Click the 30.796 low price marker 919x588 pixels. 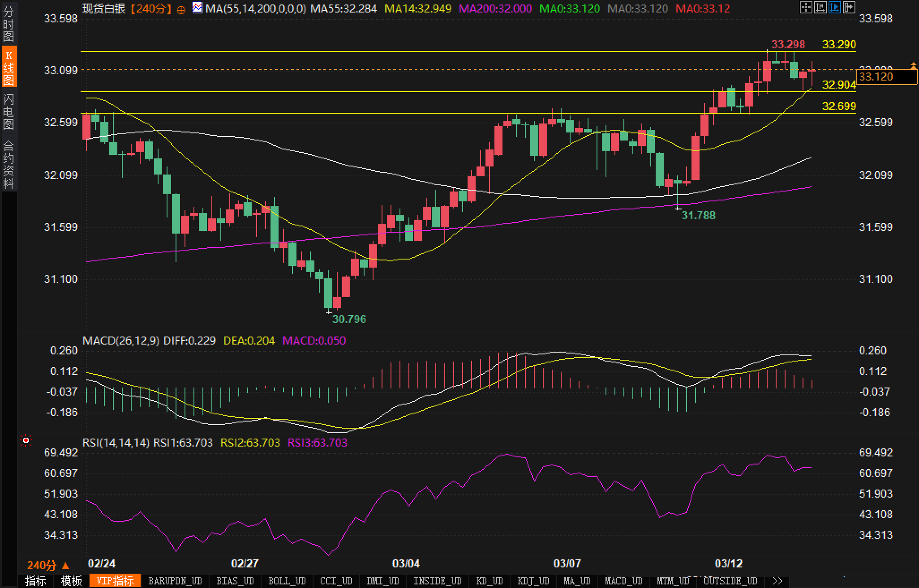click(349, 319)
